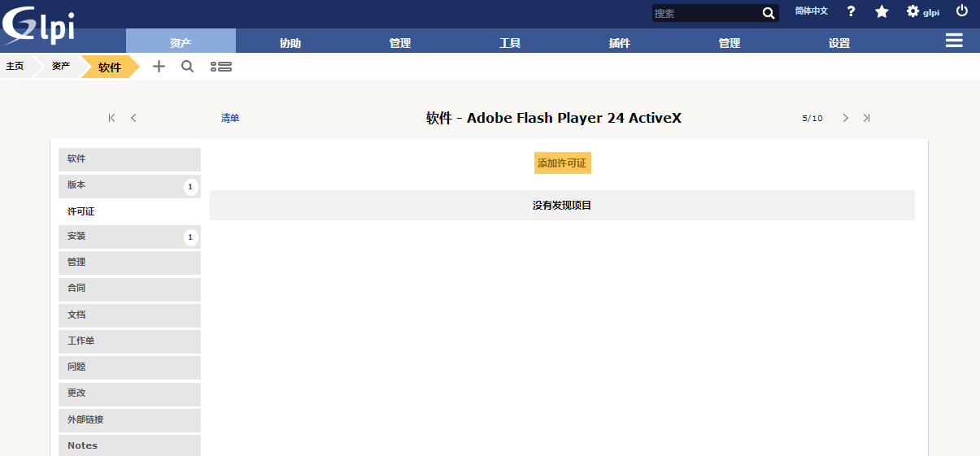Viewport: 980px width, 456px height.
Task: Go to 主页 breadcrumb
Action: [x=15, y=67]
